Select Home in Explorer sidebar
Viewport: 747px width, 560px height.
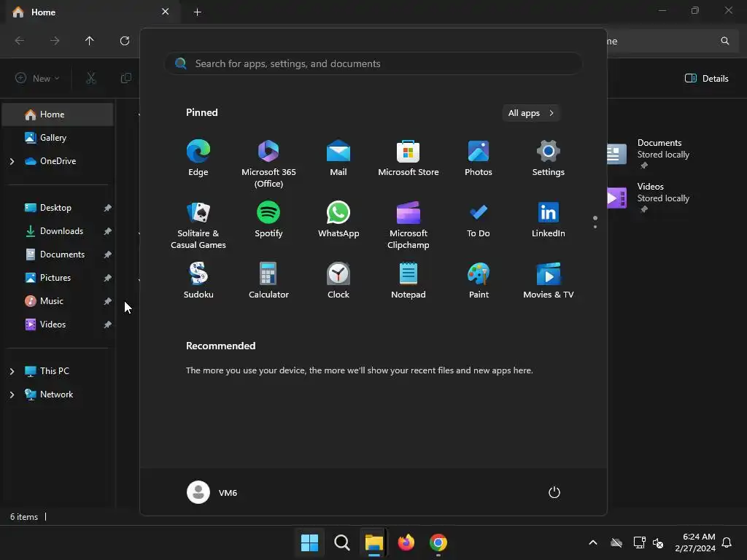[58, 114]
